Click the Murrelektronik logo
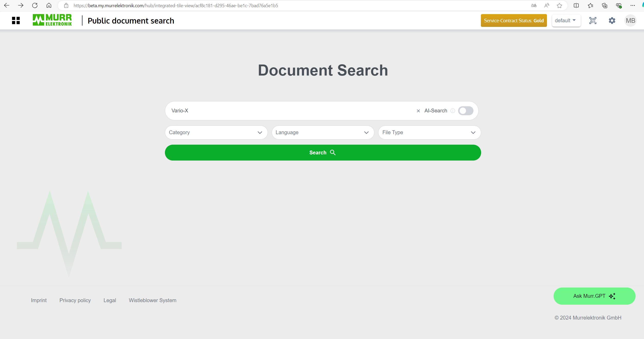The image size is (644, 339). point(52,20)
